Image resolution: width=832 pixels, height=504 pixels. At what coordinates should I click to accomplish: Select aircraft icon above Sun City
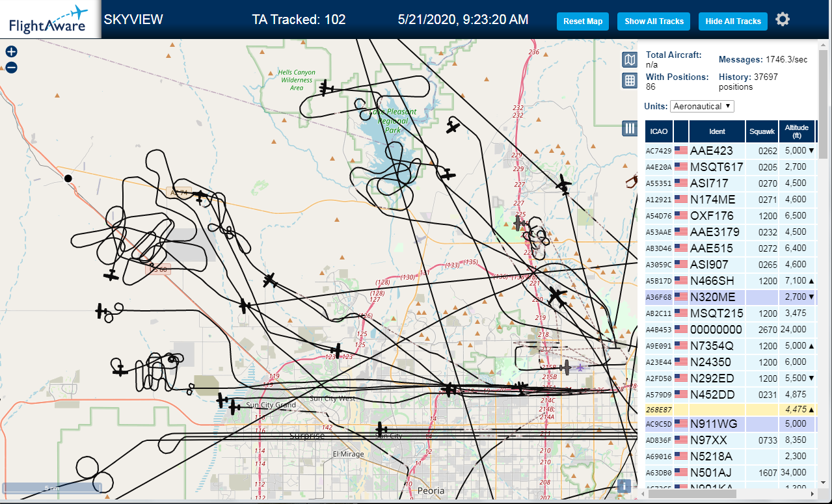click(381, 429)
